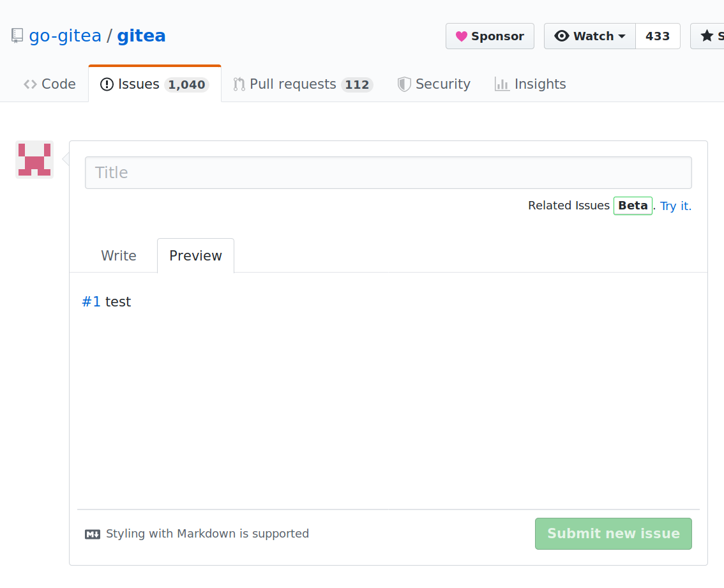This screenshot has width=724, height=588.
Task: Open the Security tab
Action: [x=434, y=84]
